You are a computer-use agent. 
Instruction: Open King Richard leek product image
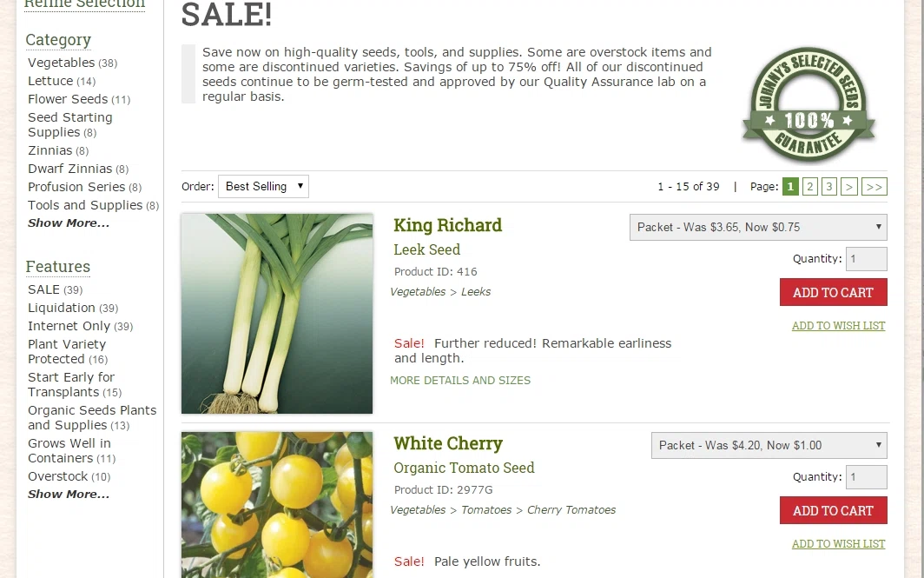pyautogui.click(x=277, y=313)
